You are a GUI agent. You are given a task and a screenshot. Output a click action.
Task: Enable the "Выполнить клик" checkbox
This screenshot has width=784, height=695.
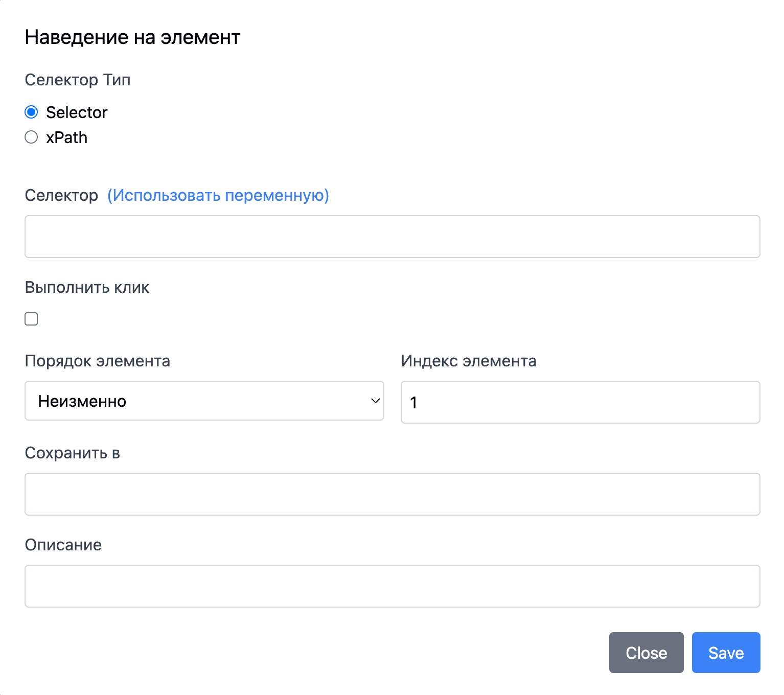[31, 319]
